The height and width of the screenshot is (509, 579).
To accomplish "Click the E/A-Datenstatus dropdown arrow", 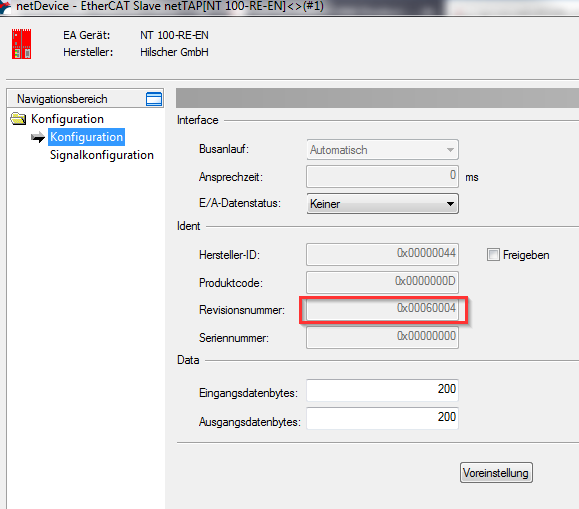I will point(450,204).
